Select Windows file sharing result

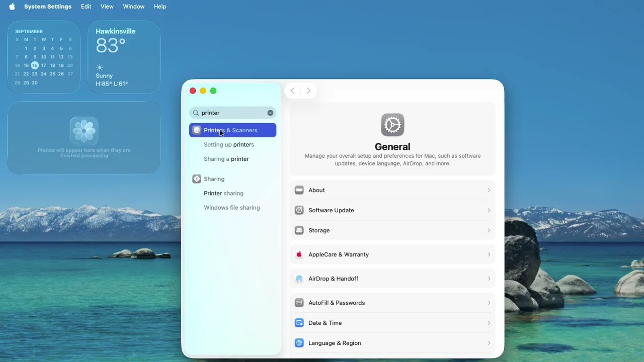[232, 208]
